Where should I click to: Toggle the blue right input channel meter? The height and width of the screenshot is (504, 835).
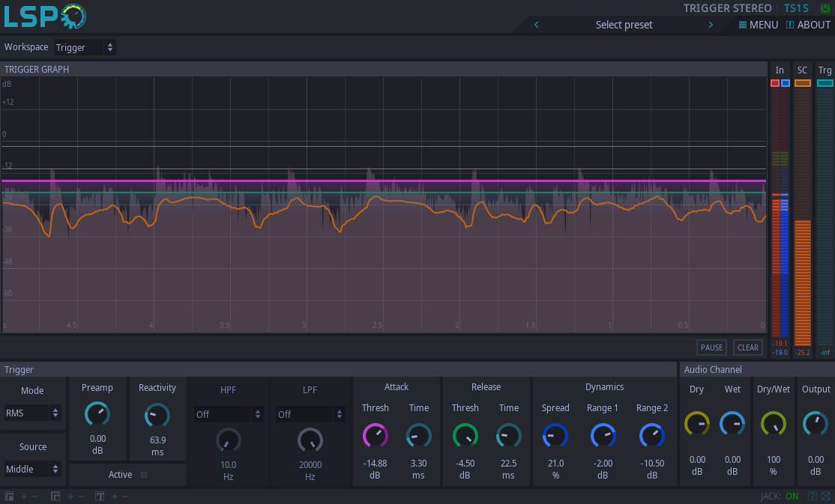785,83
